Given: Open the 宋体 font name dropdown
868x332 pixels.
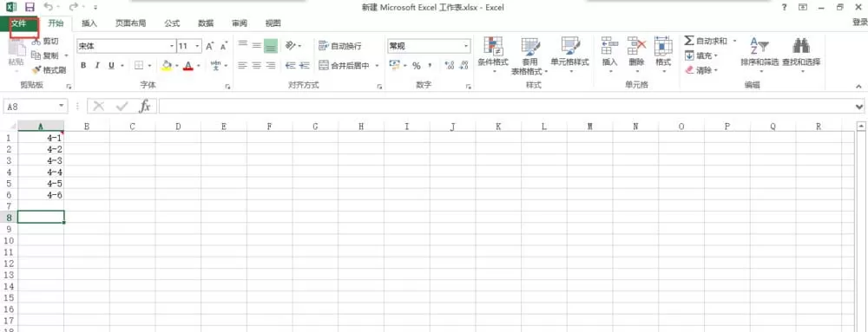Looking at the screenshot, I should [x=172, y=47].
